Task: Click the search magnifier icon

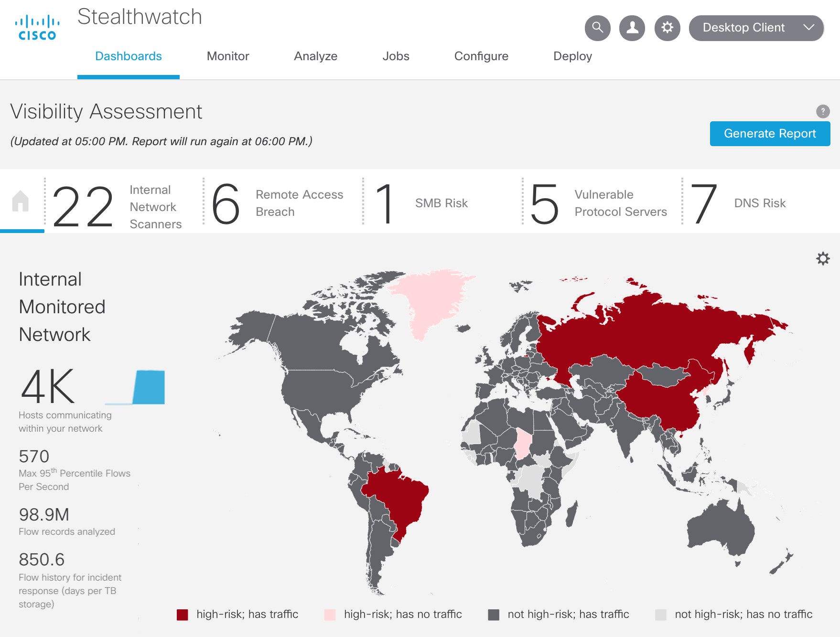Action: (x=597, y=28)
